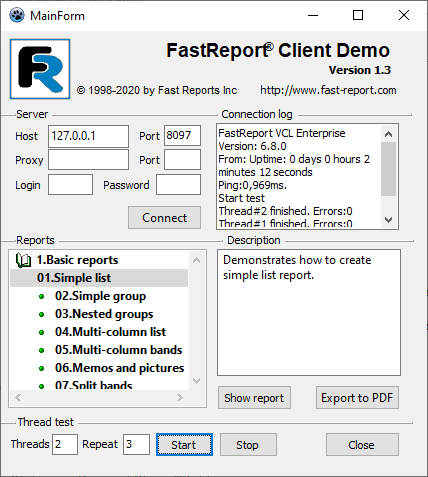Click reports list scroll down arrow
This screenshot has width=428, height=477.
click(x=197, y=381)
